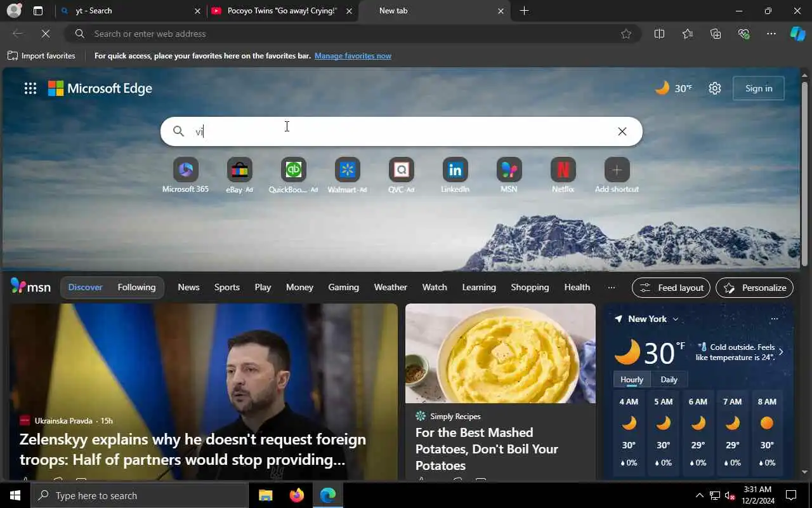Viewport: 812px width, 508px height.
Task: Open eBay shortcut tile
Action: pos(239,175)
